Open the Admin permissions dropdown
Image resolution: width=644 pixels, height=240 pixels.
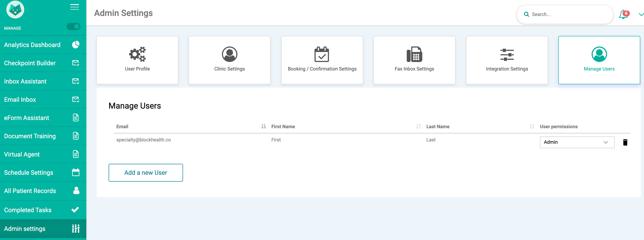tap(577, 142)
